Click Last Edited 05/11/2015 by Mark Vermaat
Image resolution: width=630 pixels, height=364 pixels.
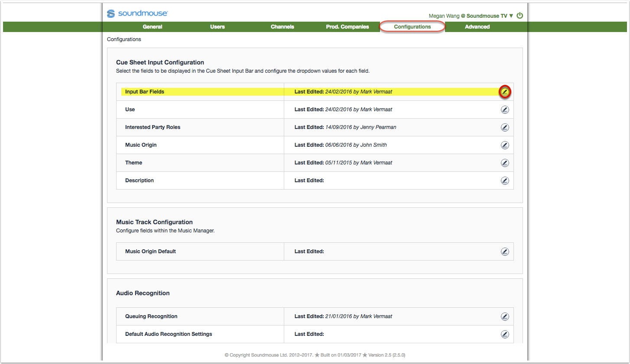click(x=343, y=163)
